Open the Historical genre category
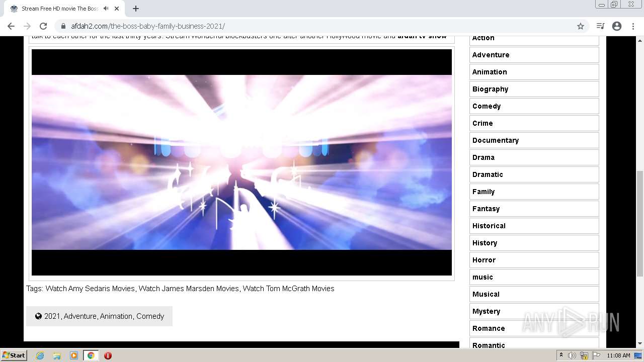 534,226
